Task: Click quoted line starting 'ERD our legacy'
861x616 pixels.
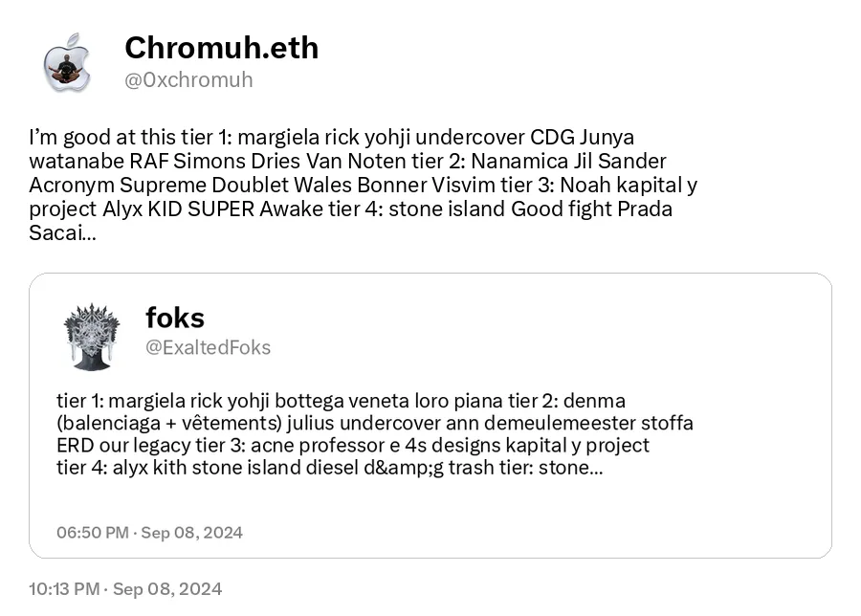Action: (x=352, y=445)
